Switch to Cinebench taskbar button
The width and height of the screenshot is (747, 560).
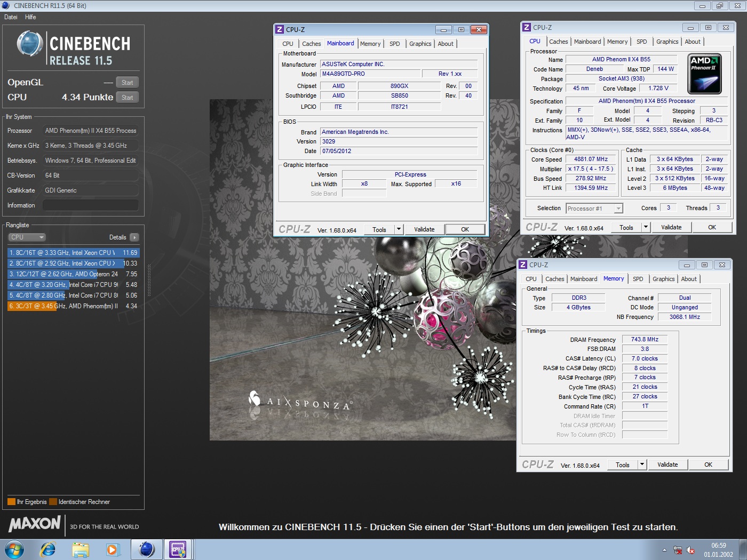146,549
